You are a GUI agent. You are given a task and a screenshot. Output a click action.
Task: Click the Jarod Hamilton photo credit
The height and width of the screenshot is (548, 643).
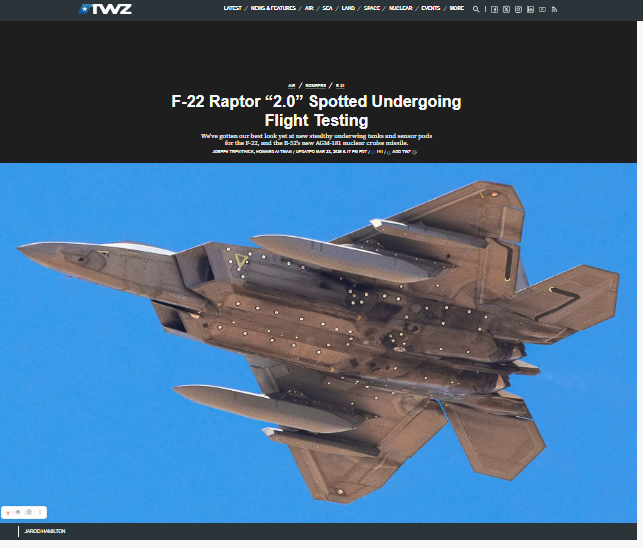click(45, 531)
